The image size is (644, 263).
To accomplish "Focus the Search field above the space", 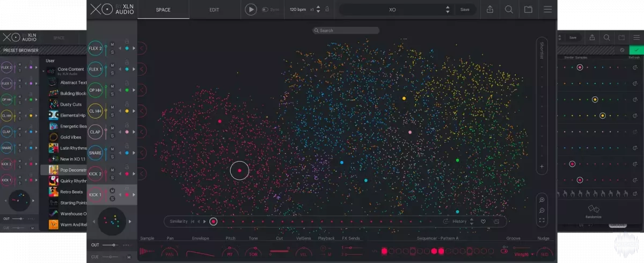I will [346, 31].
